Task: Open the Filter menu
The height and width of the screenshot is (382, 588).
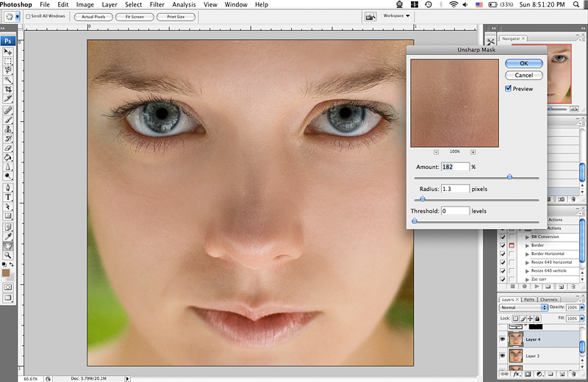Action: tap(157, 4)
